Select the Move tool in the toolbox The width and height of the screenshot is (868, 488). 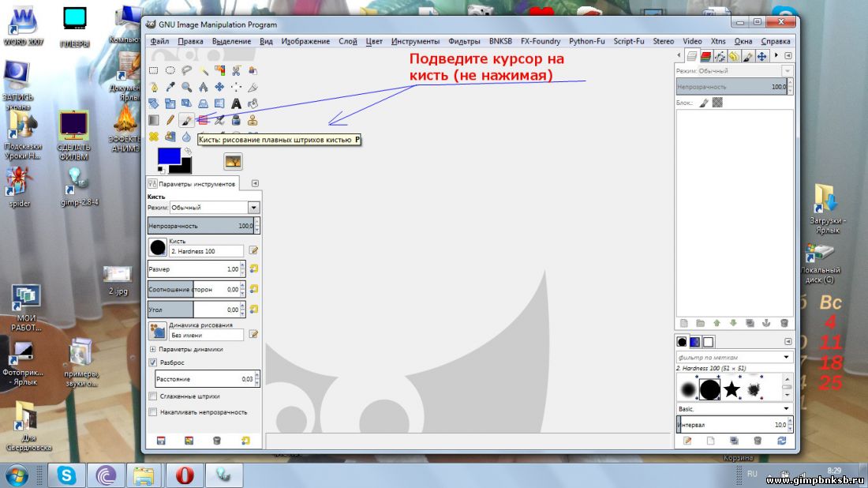tap(220, 87)
